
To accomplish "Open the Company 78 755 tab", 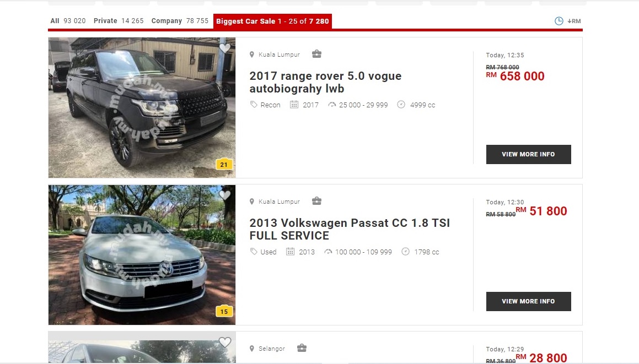I will point(180,21).
